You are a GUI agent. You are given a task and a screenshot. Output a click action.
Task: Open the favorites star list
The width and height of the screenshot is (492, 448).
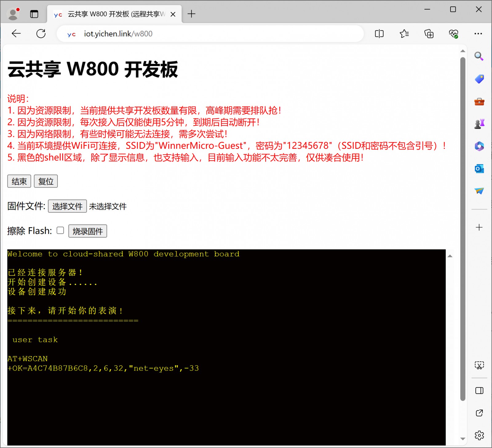404,34
